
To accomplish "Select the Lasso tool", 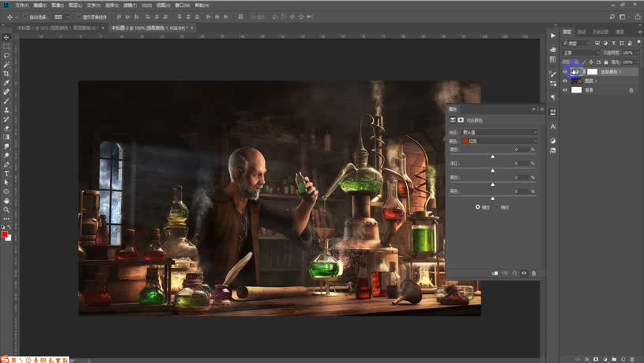I will 6,55.
